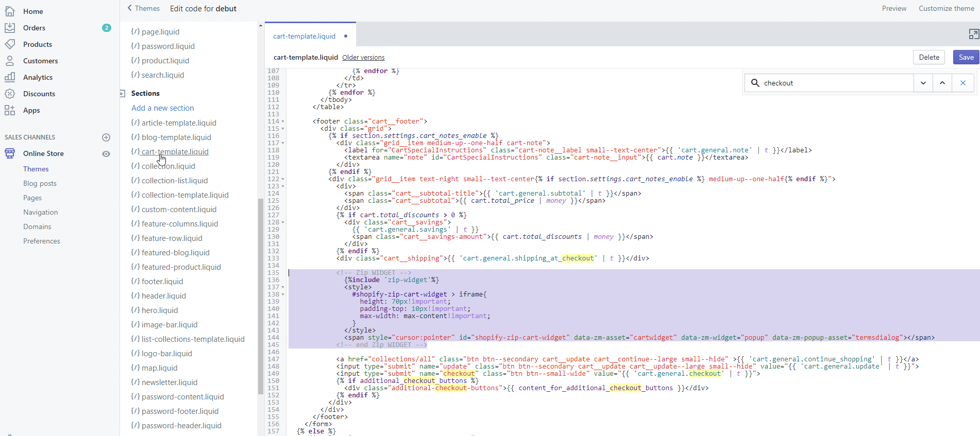Open search.liquid file
The height and width of the screenshot is (436, 980).
pyautogui.click(x=163, y=75)
